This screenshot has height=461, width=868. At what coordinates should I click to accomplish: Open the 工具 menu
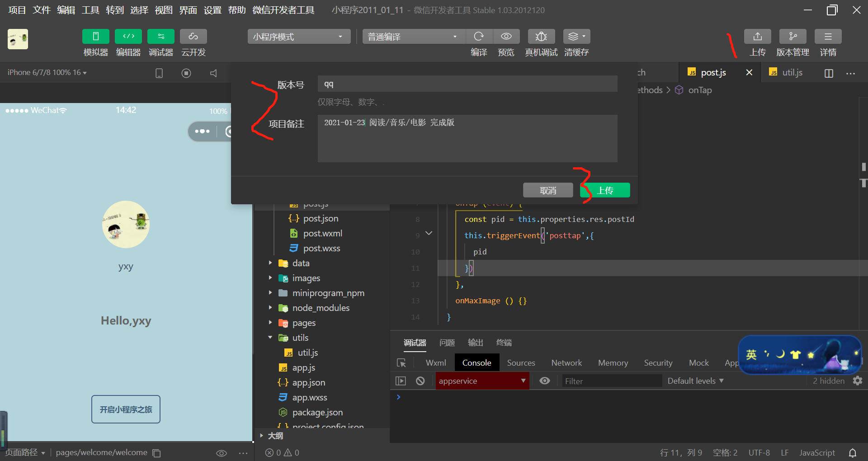tap(90, 10)
